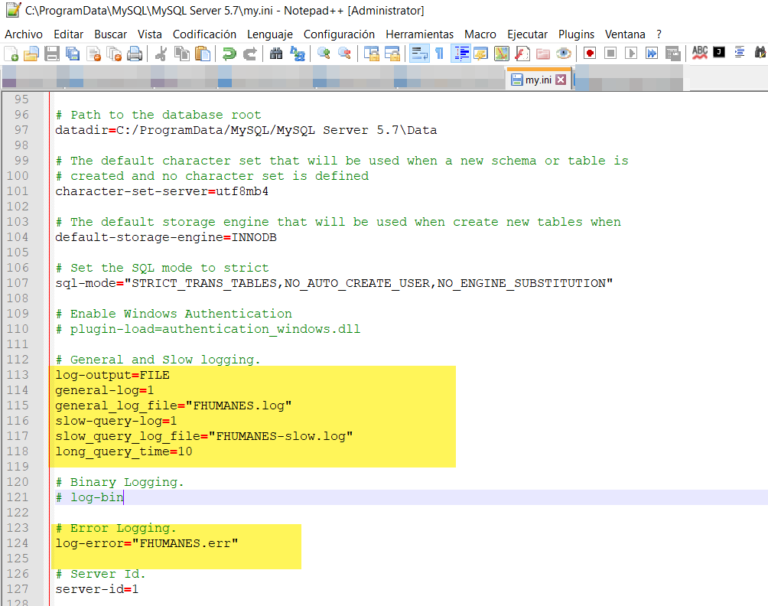768x606 pixels.
Task: Click the Print icon in the toolbar
Action: (x=134, y=54)
